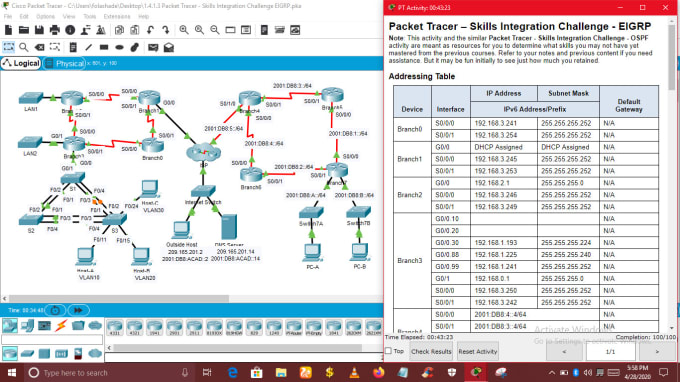The width and height of the screenshot is (680, 382).
Task: Open the File menu
Action: click(x=8, y=16)
